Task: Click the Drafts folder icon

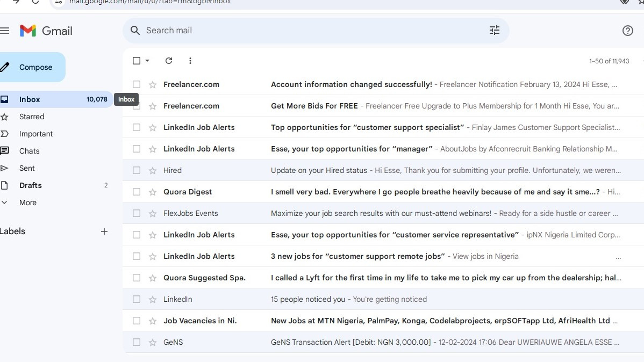Action: (x=4, y=185)
